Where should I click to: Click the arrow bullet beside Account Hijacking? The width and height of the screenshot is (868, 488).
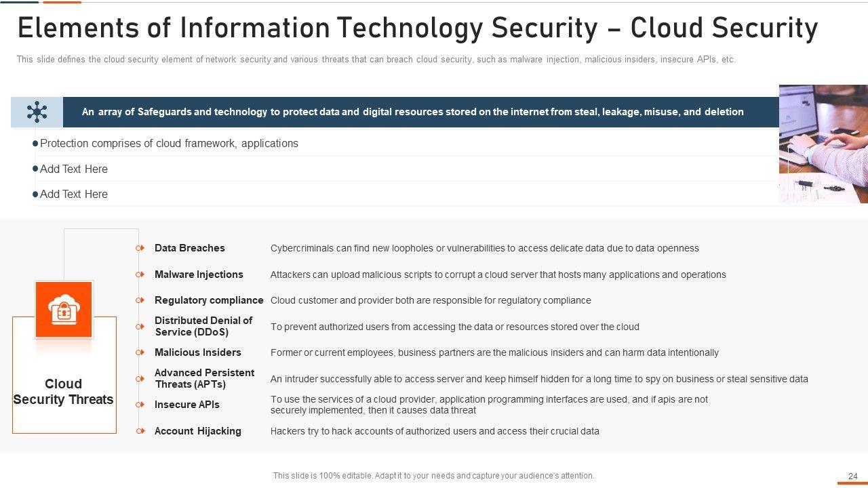coord(140,431)
